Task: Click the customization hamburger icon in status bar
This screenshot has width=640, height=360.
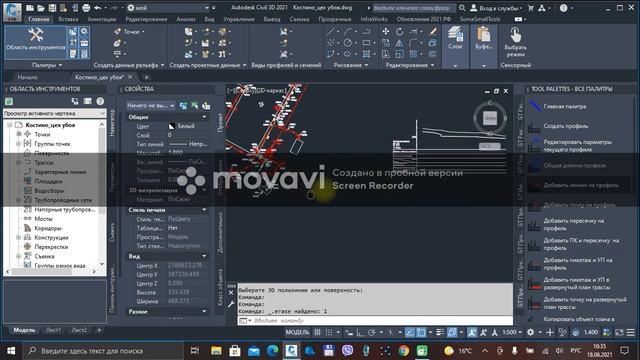Action: pos(631,332)
